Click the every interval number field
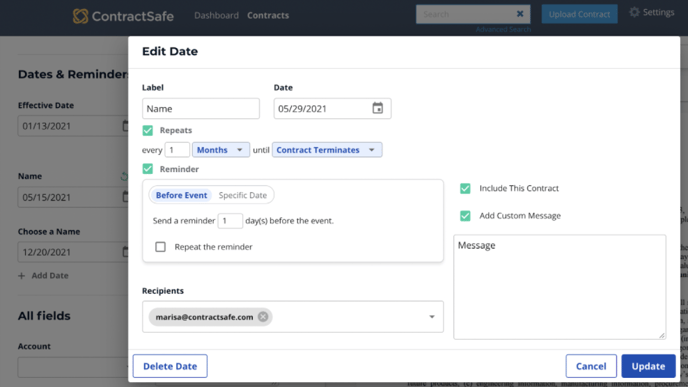 click(x=177, y=150)
